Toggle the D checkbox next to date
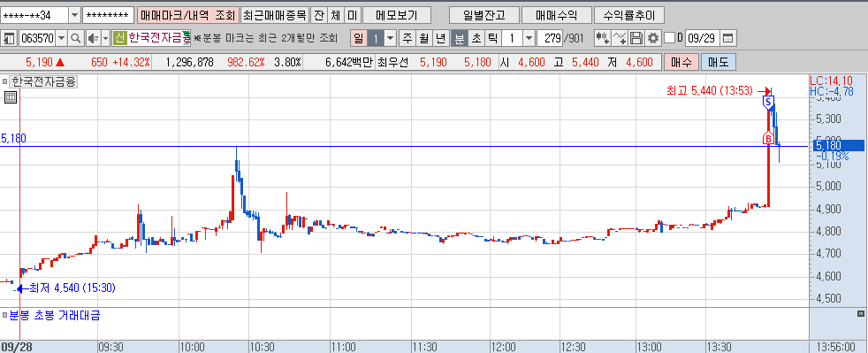Screen dimensions: 868x353 [x=669, y=38]
